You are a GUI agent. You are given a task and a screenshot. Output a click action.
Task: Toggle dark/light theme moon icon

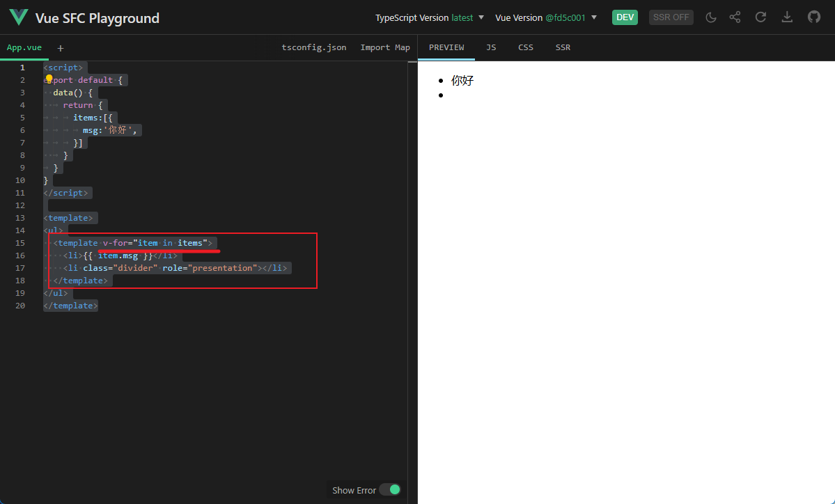click(711, 17)
